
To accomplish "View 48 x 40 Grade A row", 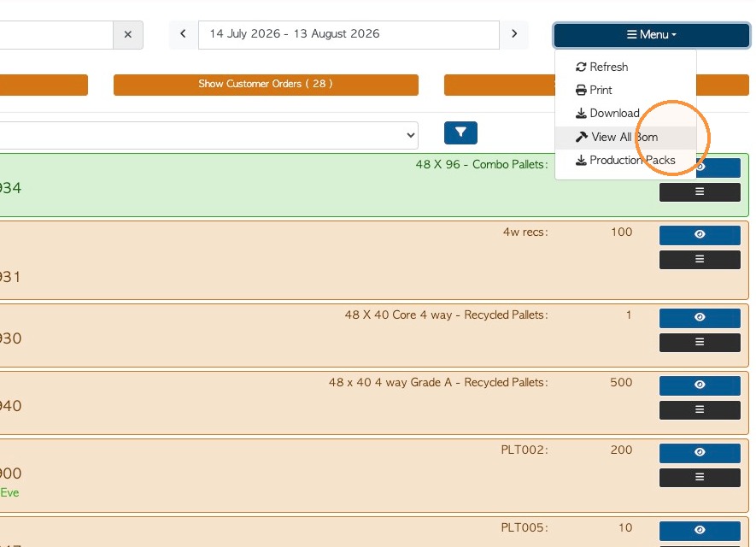I will point(700,385).
